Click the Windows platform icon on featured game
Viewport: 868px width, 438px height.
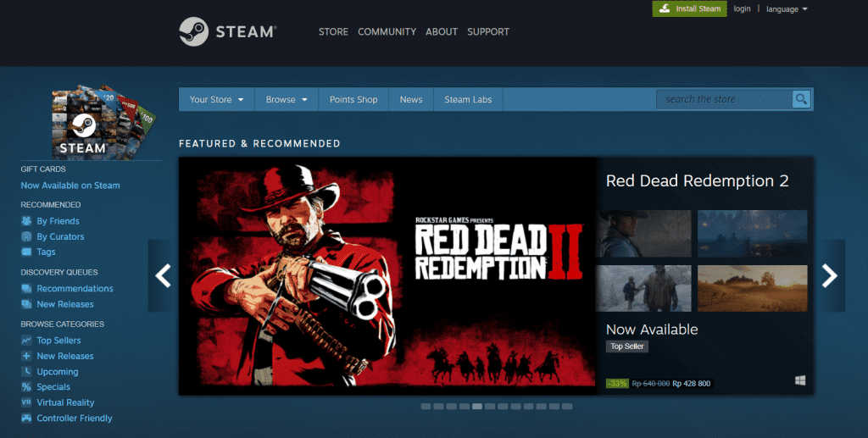(800, 380)
